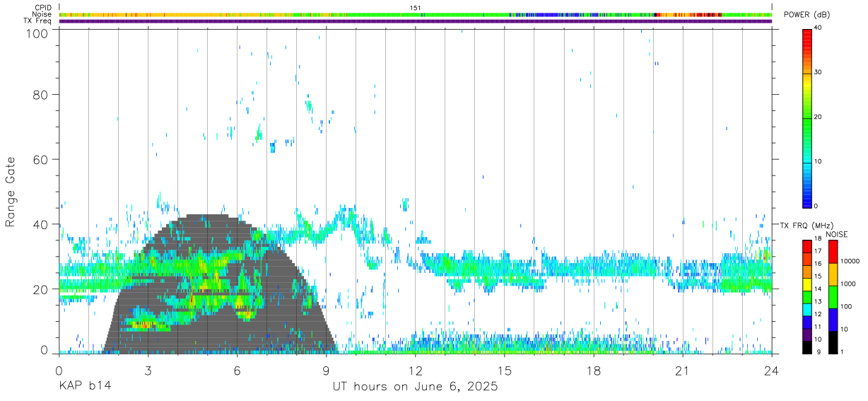Click the POWER (dB) colorbar
The height and width of the screenshot is (401, 868).
point(807,117)
